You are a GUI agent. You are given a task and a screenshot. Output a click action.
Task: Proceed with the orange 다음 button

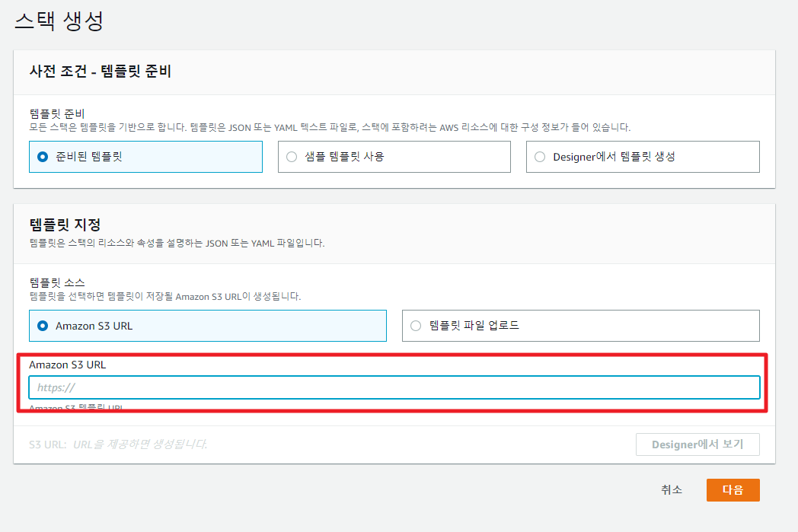[x=733, y=490]
